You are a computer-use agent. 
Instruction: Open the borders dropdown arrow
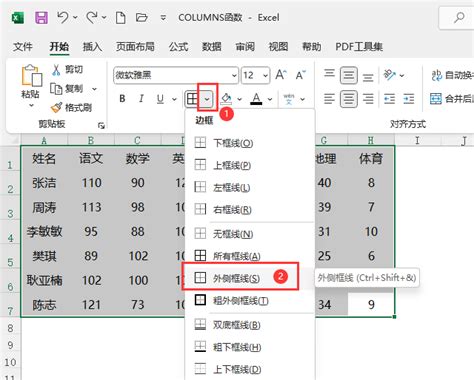coord(207,99)
